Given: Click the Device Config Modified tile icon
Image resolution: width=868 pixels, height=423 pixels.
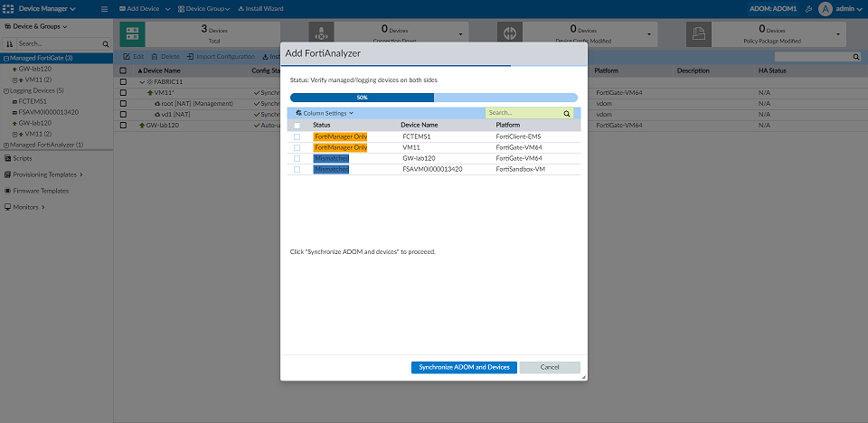Looking at the screenshot, I should [x=508, y=33].
